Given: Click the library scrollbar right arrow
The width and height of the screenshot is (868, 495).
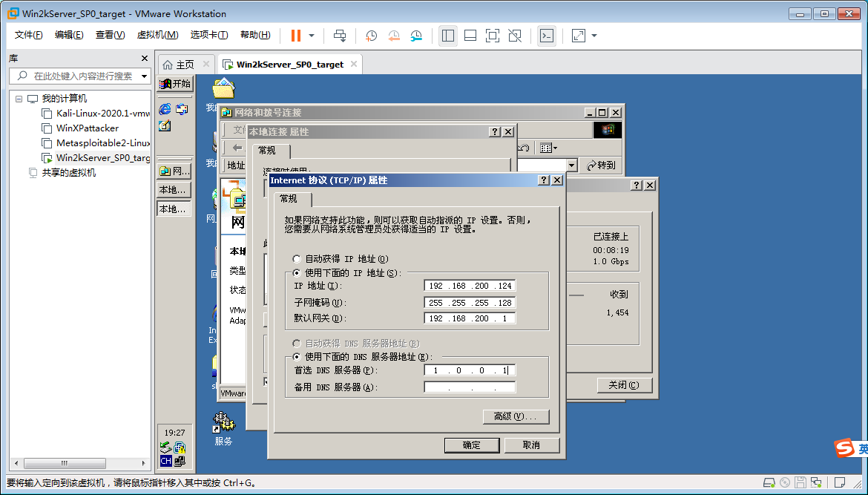Looking at the screenshot, I should coord(143,463).
